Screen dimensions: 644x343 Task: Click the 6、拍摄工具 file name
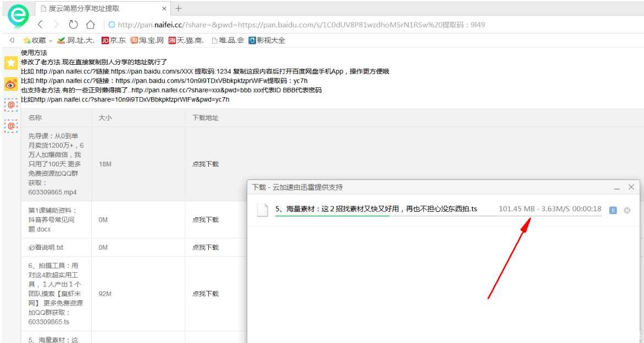coord(55,294)
